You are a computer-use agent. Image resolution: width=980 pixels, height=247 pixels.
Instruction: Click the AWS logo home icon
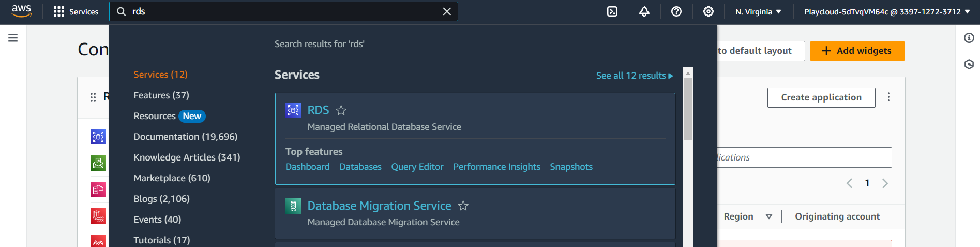click(22, 11)
